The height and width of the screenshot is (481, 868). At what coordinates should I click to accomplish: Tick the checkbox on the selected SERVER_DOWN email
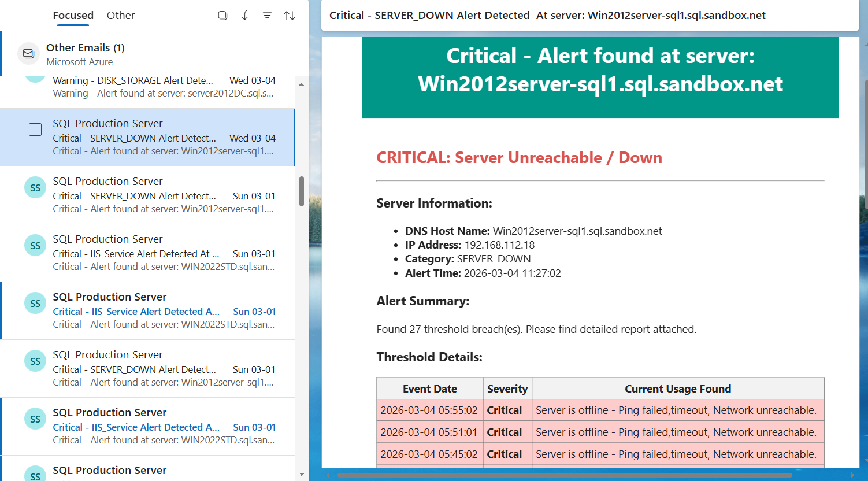coord(35,129)
